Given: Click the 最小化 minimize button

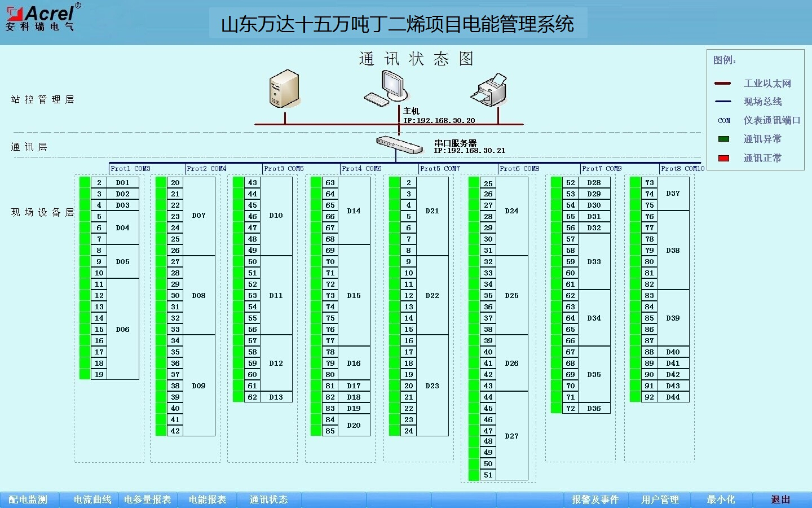Looking at the screenshot, I should (x=721, y=500).
